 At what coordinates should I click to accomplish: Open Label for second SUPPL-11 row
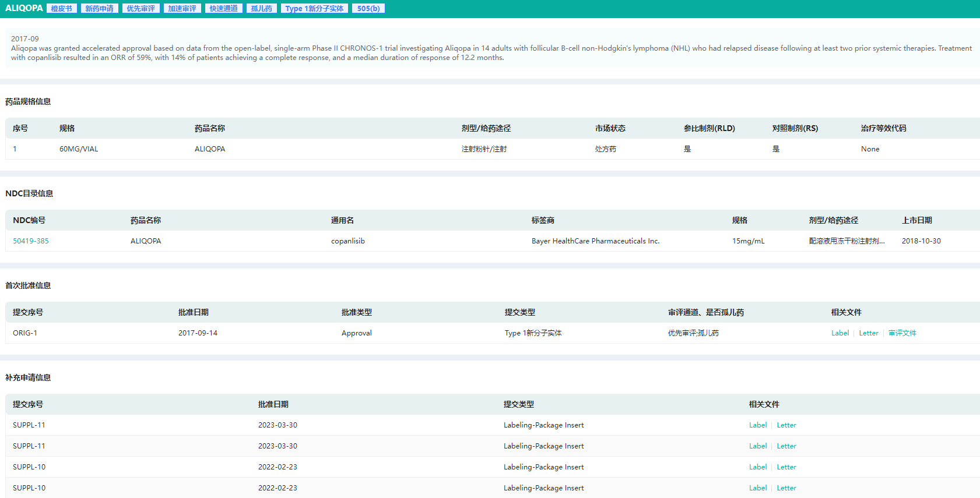pyautogui.click(x=757, y=446)
